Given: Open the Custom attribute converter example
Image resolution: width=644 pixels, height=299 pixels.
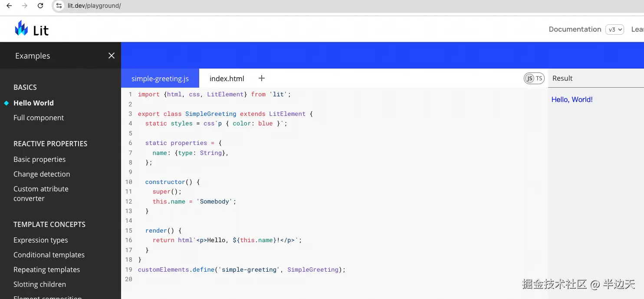Looking at the screenshot, I should click(x=41, y=194).
